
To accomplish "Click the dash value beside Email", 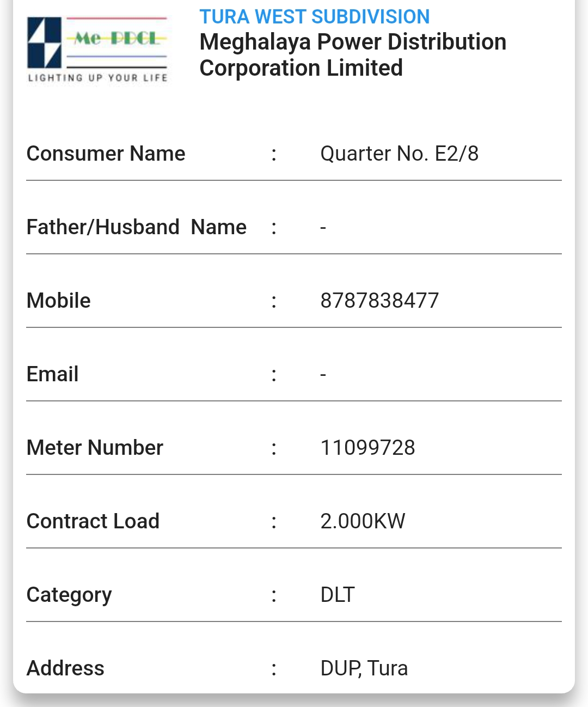I will 323,375.
